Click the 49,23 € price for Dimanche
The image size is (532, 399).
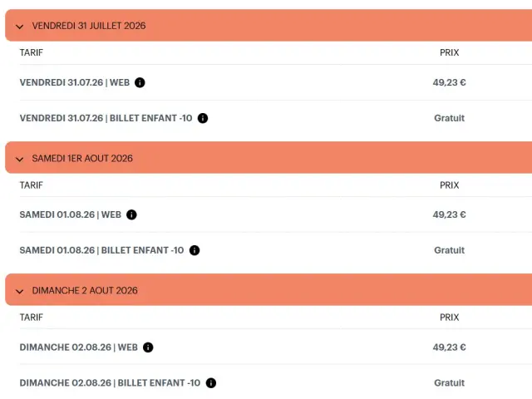coord(449,347)
